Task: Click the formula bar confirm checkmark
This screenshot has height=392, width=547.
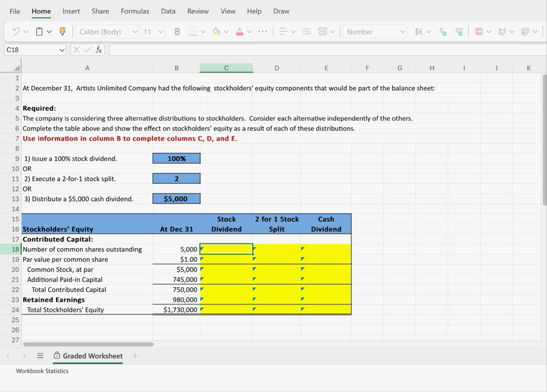Action: coord(87,50)
